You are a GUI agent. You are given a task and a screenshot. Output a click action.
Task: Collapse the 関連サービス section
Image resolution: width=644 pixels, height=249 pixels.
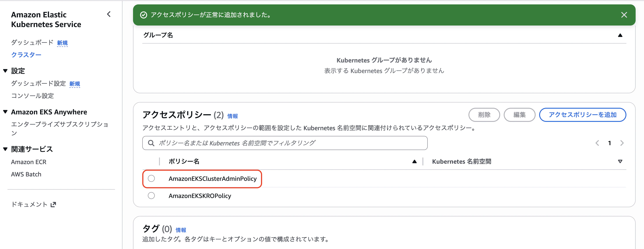[x=5, y=149]
